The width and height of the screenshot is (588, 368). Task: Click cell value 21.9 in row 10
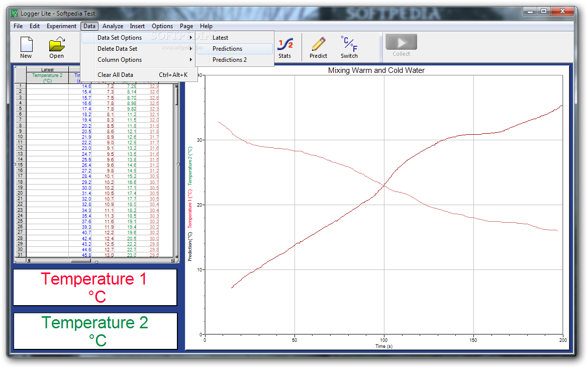click(86, 137)
